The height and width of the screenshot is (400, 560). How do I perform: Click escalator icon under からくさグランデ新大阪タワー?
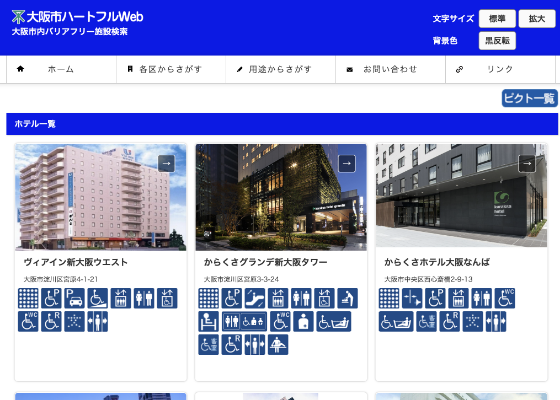[255, 298]
